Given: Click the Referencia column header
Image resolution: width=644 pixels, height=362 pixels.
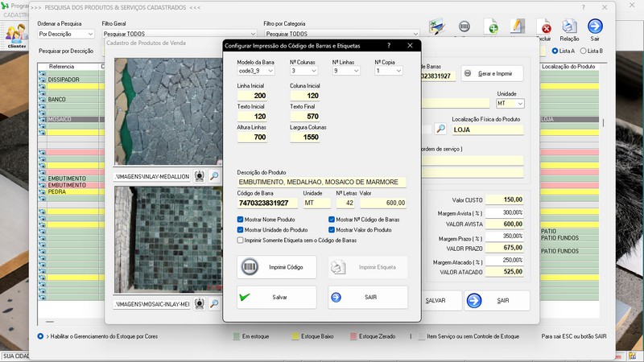Looking at the screenshot, I should [62, 67].
